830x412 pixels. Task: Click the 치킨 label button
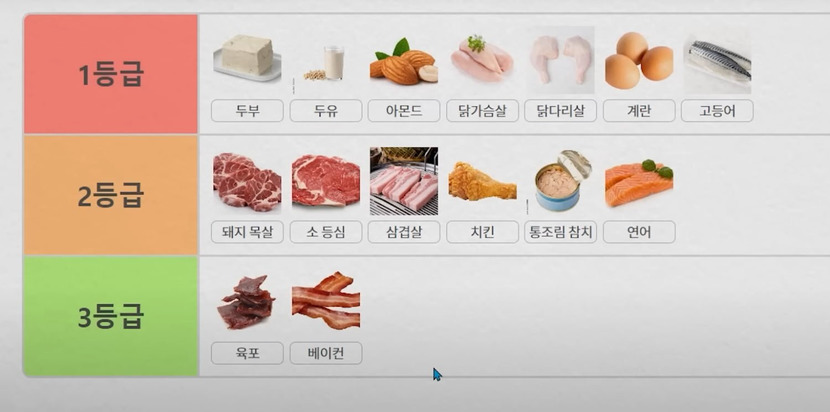click(482, 232)
